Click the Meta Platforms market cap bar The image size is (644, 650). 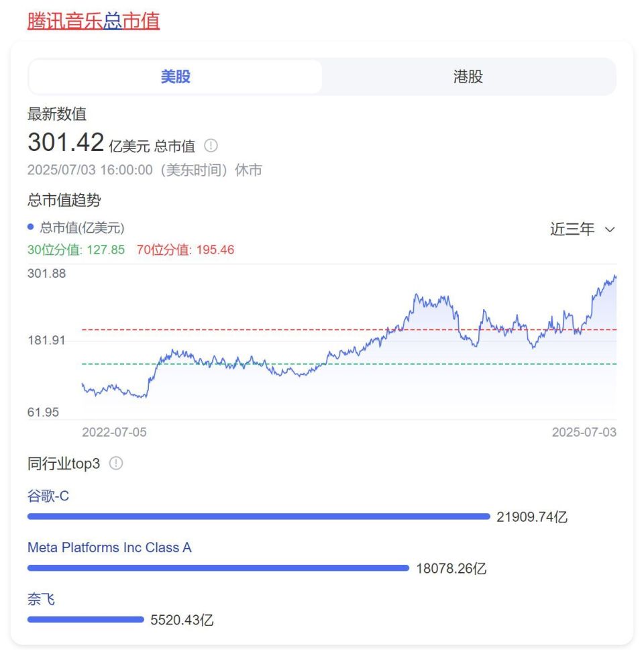(x=218, y=568)
